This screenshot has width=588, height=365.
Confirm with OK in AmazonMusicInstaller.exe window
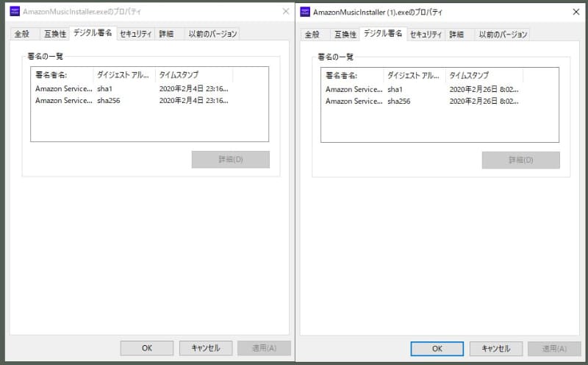point(147,348)
